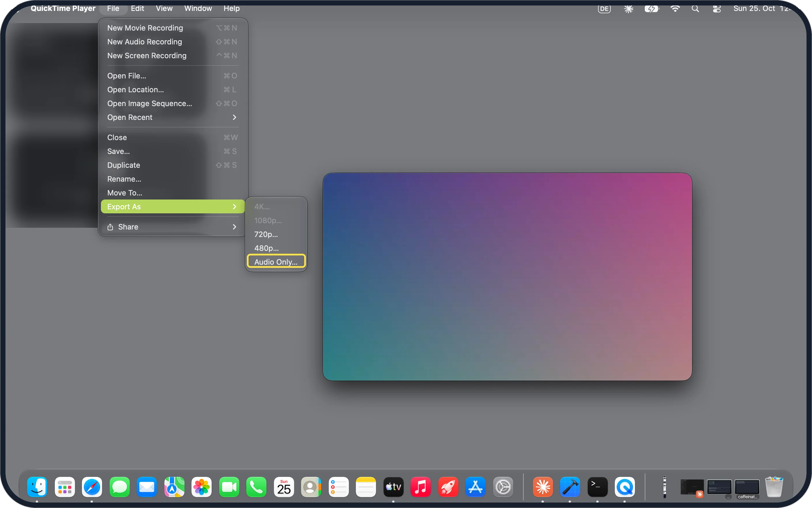
Task: Open Photos from the Dock
Action: pos(201,486)
